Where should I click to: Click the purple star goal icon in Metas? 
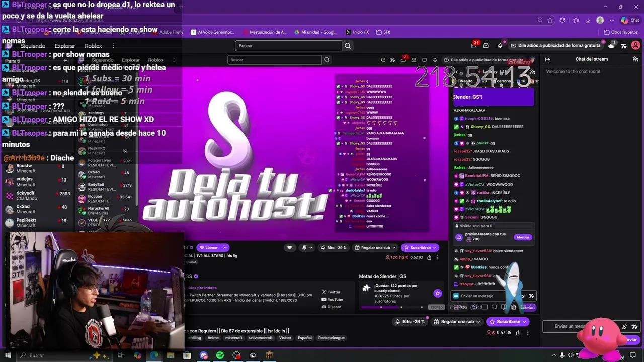(437, 293)
